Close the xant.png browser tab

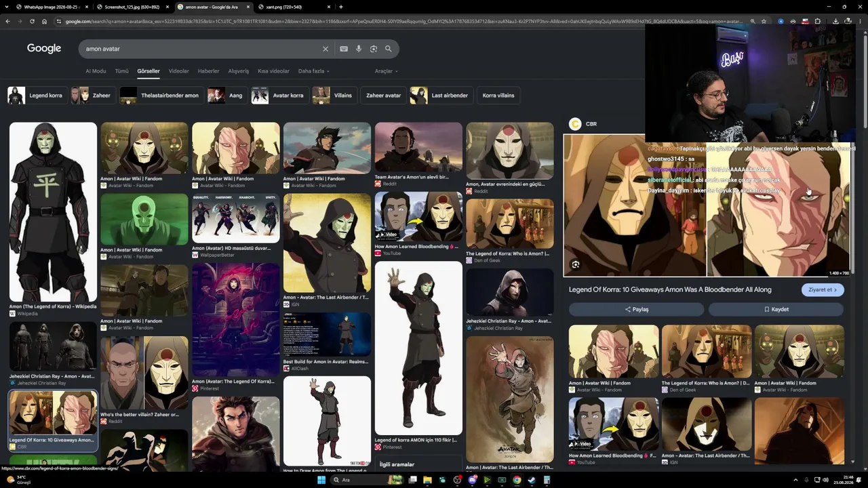tap(329, 7)
